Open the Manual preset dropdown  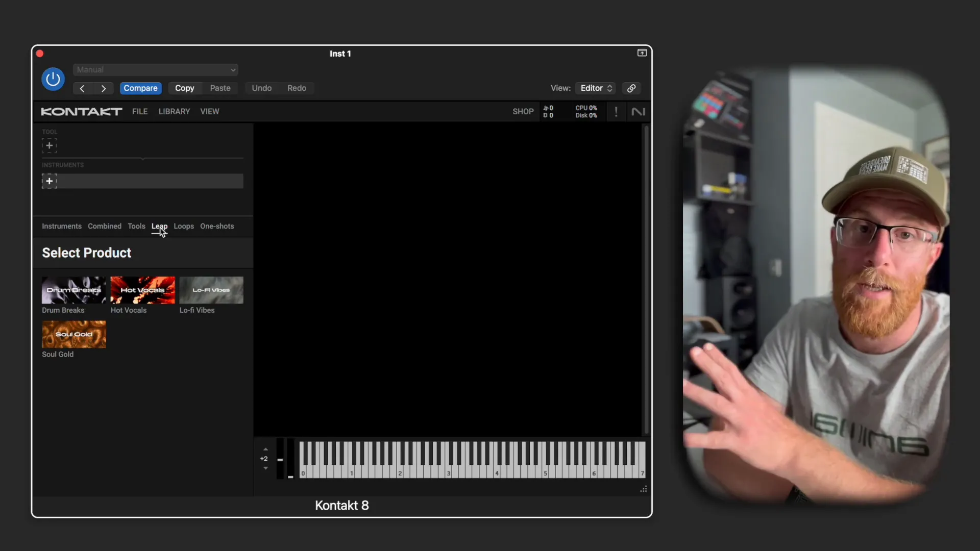(155, 70)
